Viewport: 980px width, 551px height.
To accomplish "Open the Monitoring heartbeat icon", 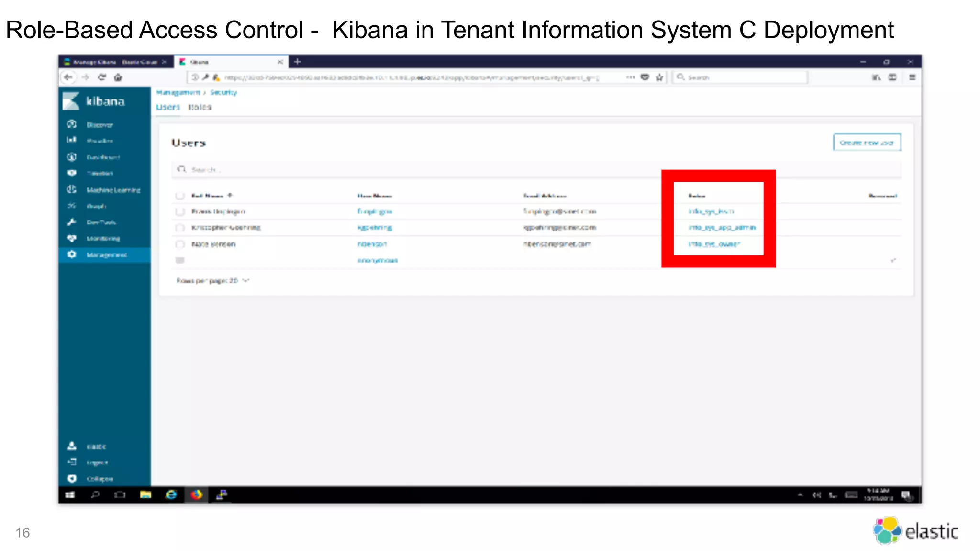I will pos(72,238).
